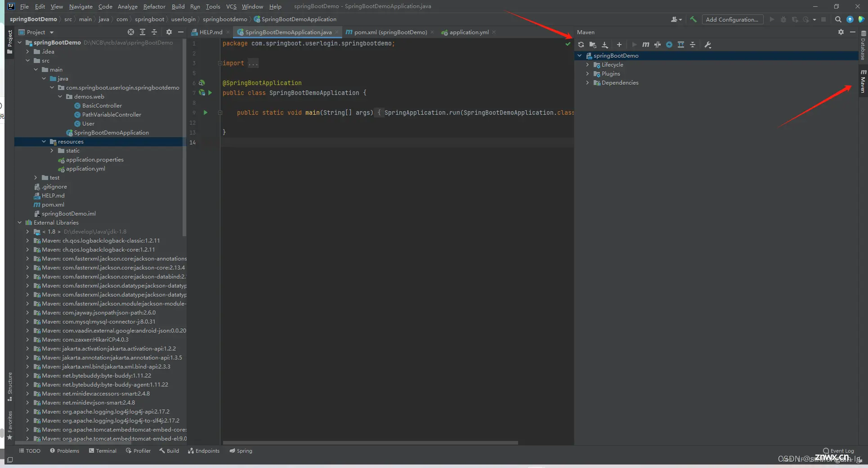
Task: Click editor horizontal scrollbar
Action: pos(370,443)
